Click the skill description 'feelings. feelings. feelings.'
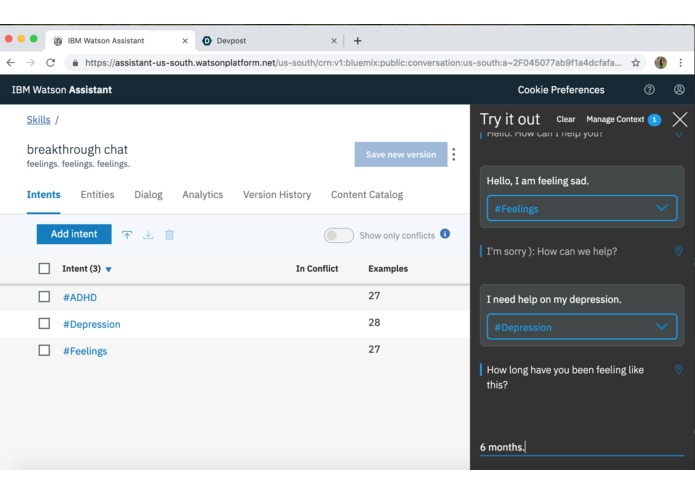Image resolution: width=695 pixels, height=494 pixels. click(x=78, y=164)
